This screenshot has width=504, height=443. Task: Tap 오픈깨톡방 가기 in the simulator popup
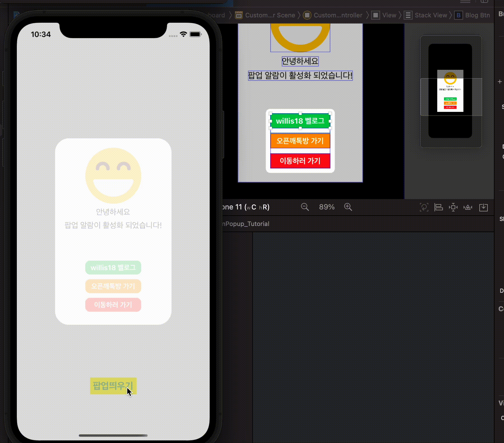click(x=113, y=286)
